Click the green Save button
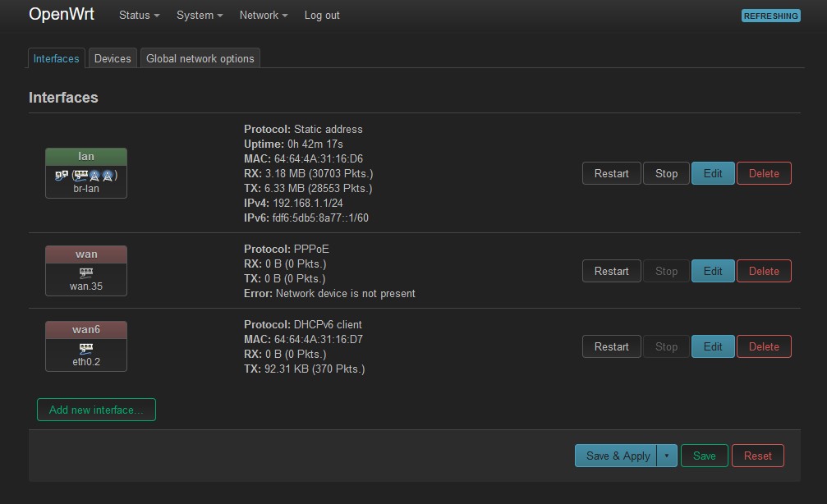 (704, 456)
